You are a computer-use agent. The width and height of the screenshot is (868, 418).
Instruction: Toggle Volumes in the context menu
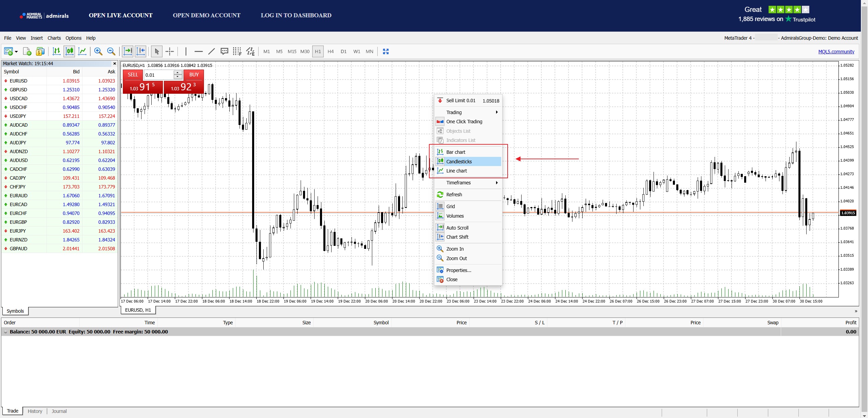[x=455, y=216]
